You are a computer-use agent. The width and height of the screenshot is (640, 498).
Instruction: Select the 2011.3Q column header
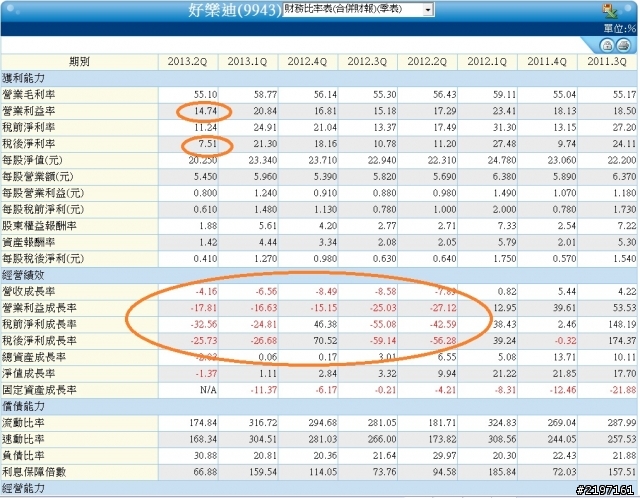click(607, 62)
